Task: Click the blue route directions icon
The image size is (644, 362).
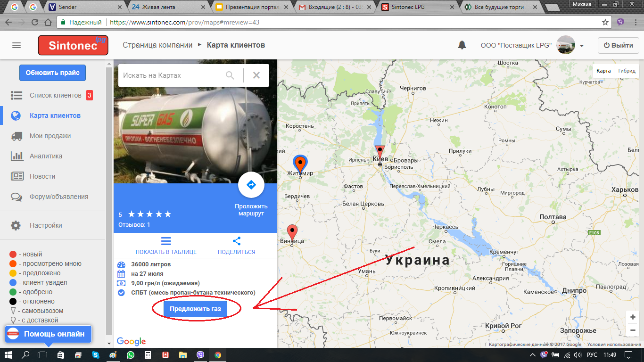Action: coord(251,185)
